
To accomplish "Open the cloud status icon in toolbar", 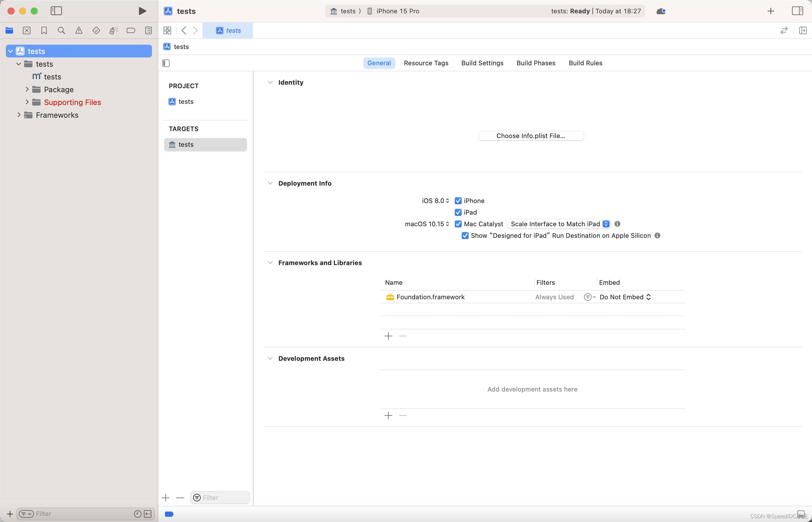I will (661, 11).
